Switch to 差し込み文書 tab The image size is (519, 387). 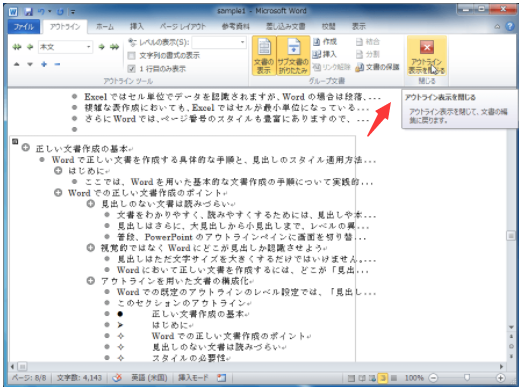click(285, 27)
